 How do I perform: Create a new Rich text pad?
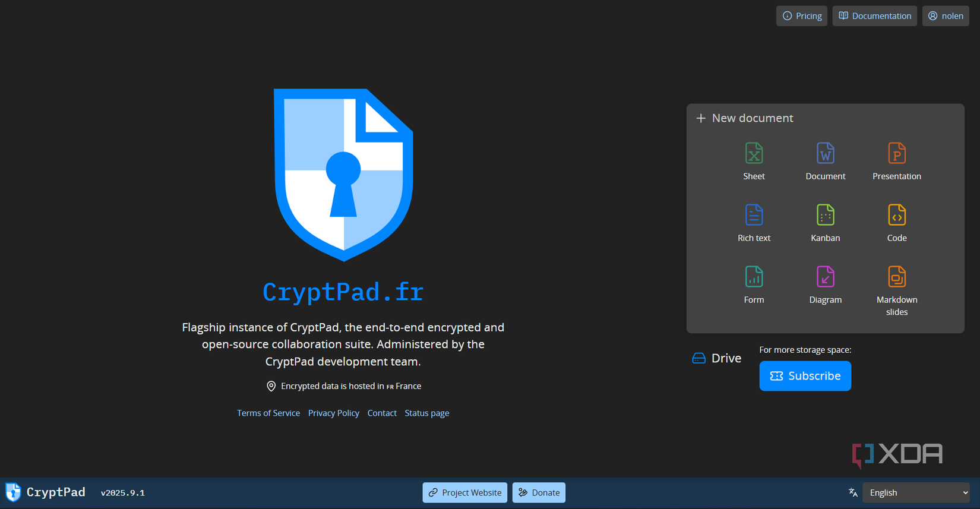[754, 223]
